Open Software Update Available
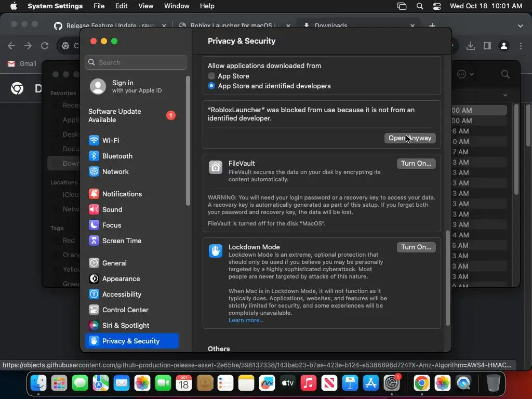 click(132, 115)
